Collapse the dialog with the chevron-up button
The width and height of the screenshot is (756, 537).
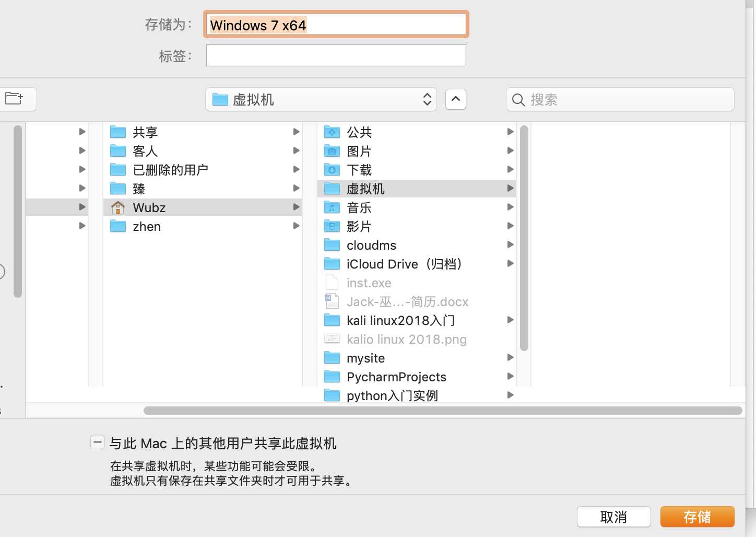456,99
